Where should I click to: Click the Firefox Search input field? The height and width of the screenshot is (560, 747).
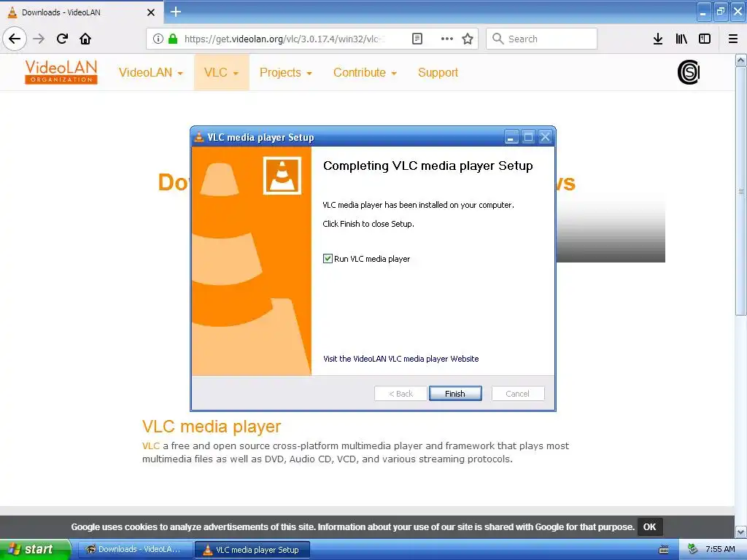[x=541, y=39]
